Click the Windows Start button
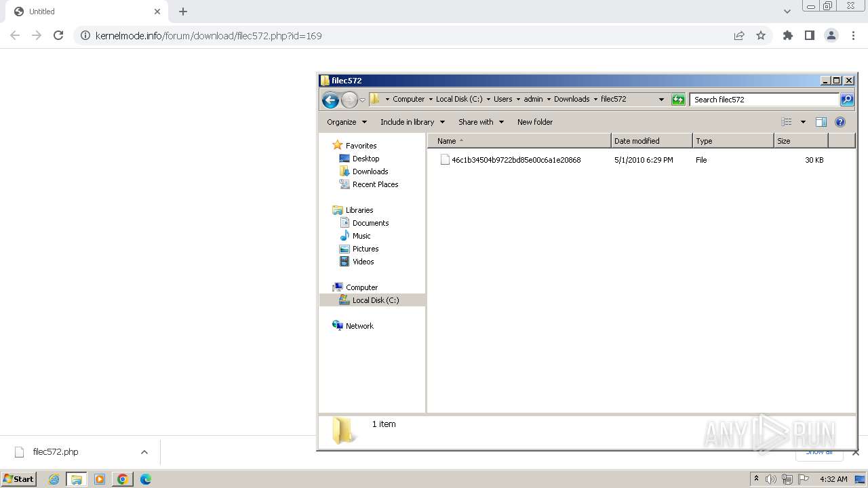Screen dimensions: 868x488 point(18,479)
